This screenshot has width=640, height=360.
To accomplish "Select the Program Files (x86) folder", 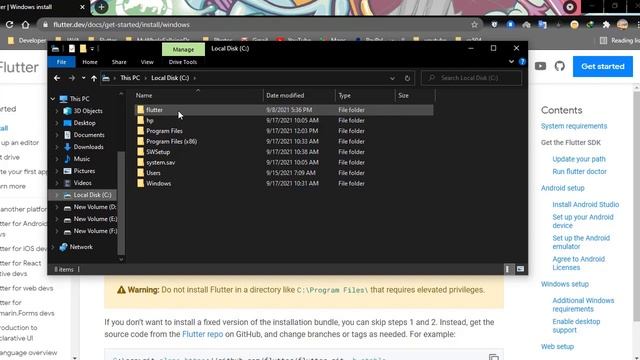I will [171, 142].
